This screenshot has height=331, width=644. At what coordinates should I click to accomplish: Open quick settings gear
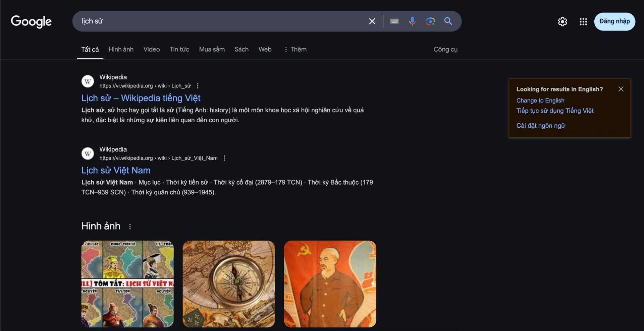(562, 22)
